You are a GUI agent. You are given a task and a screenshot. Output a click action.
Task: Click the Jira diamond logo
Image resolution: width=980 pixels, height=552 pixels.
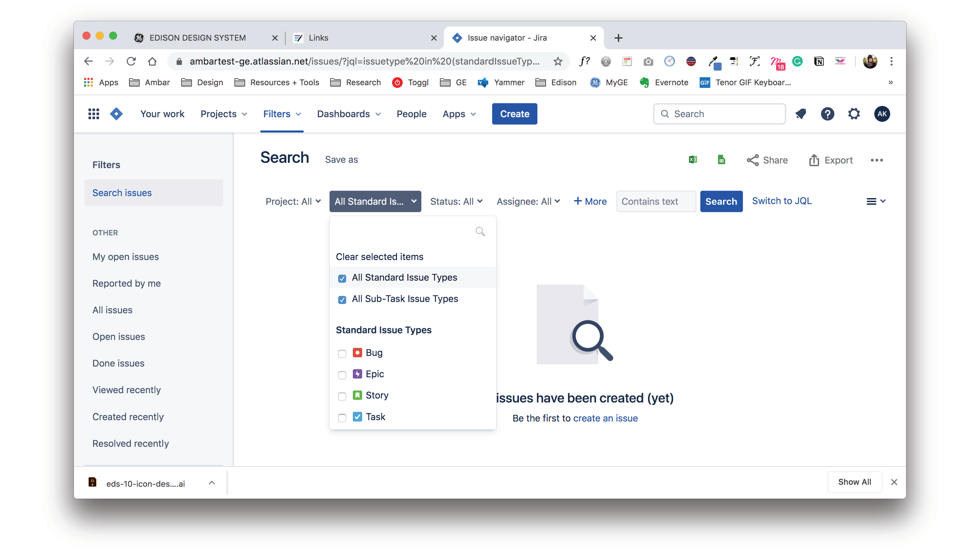[116, 114]
